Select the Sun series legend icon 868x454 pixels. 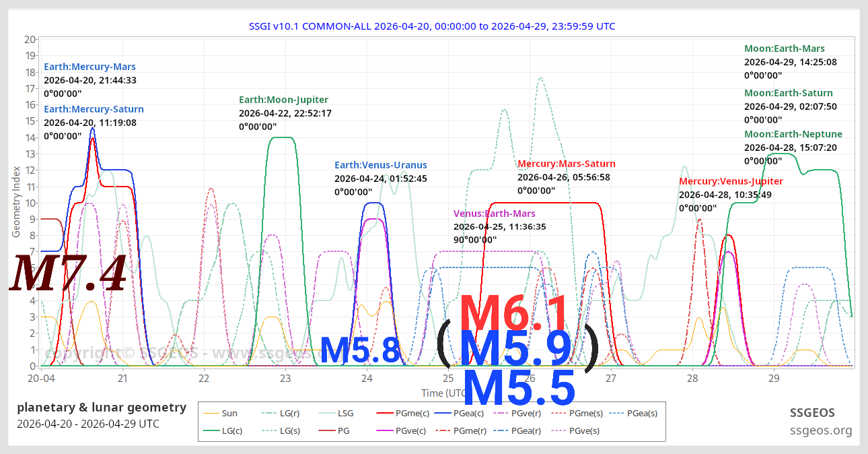tap(212, 413)
